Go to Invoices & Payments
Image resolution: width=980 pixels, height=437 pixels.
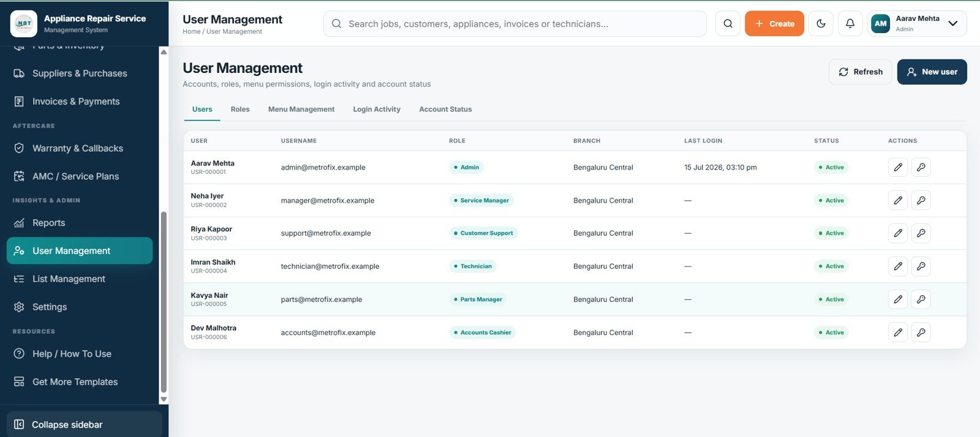tap(80, 102)
